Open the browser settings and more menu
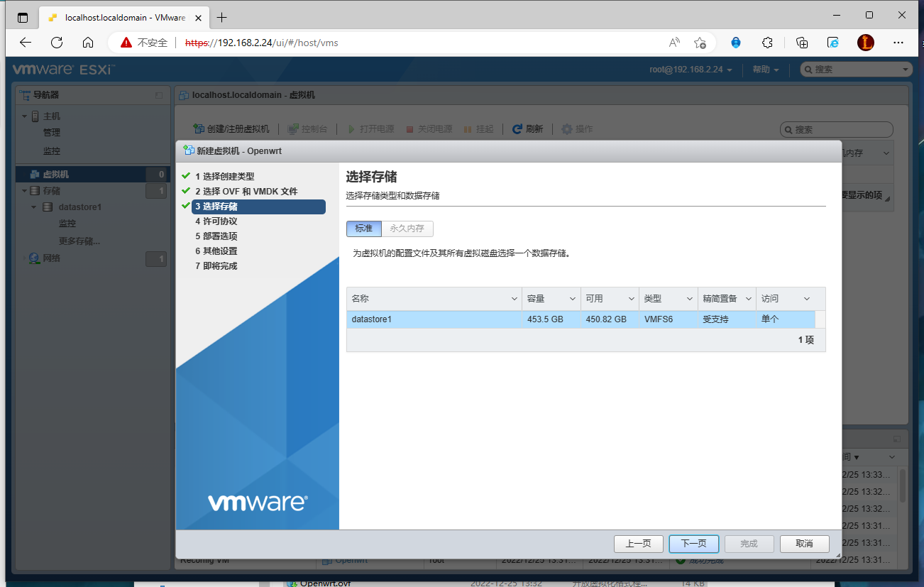The width and height of the screenshot is (924, 587). click(x=898, y=43)
